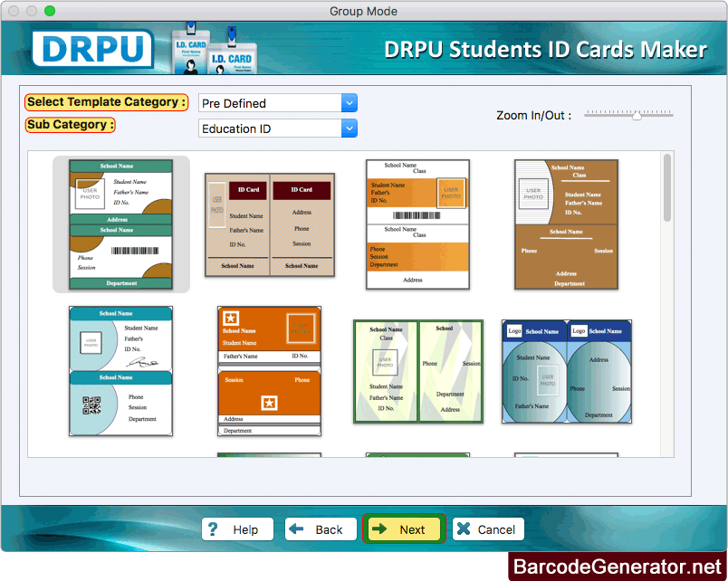Click the Cancel button

click(488, 529)
